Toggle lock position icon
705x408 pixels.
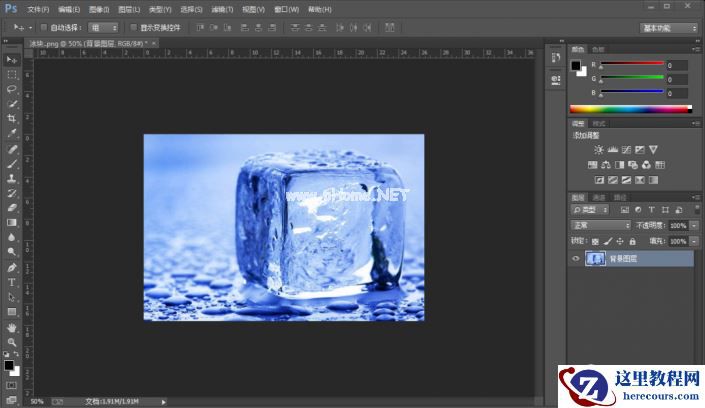pyautogui.click(x=620, y=242)
